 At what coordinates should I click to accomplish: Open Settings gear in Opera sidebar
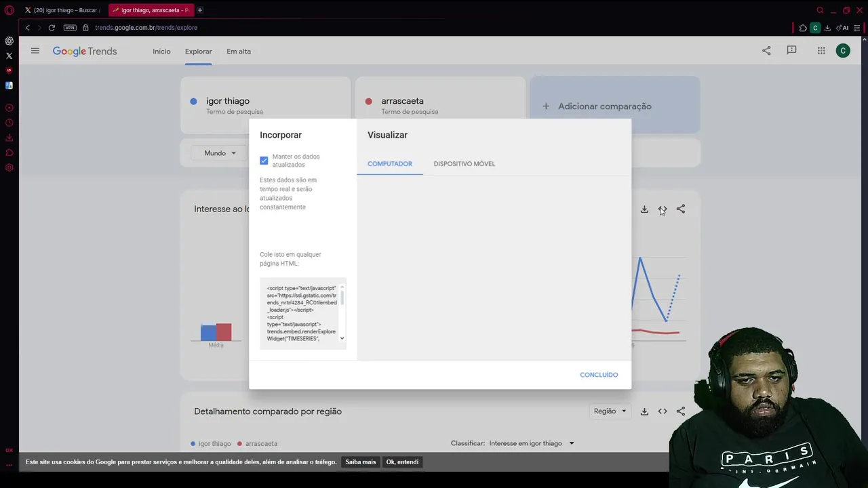[9, 167]
